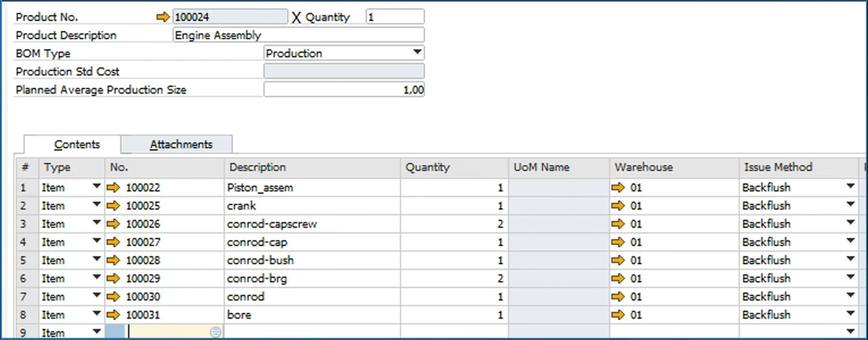Open Type dropdown in row 9
The height and width of the screenshot is (340, 868).
click(x=97, y=332)
